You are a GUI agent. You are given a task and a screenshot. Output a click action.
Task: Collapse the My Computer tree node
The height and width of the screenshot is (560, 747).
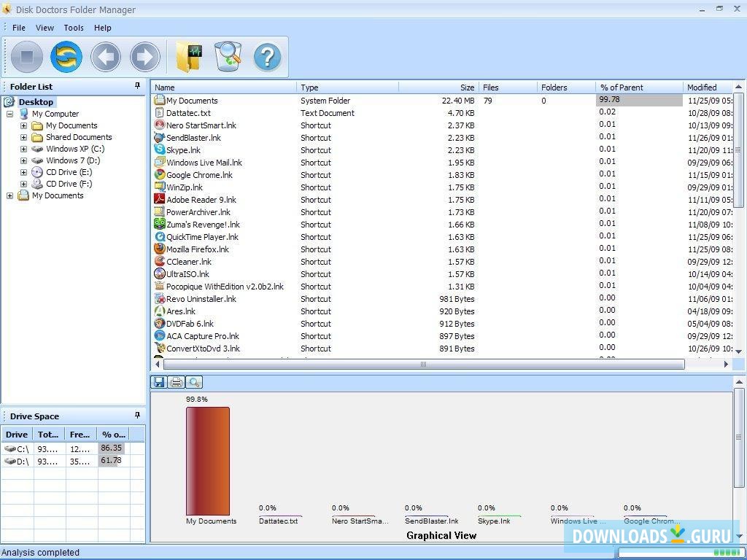[x=9, y=113]
